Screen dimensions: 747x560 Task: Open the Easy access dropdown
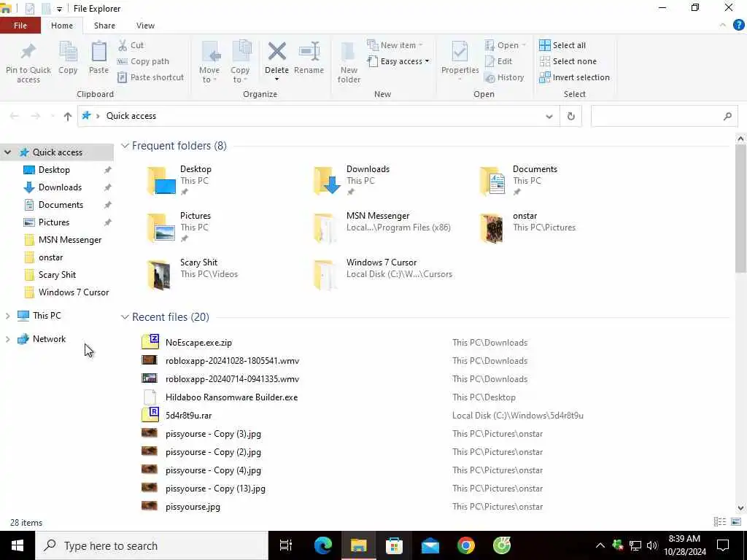399,61
